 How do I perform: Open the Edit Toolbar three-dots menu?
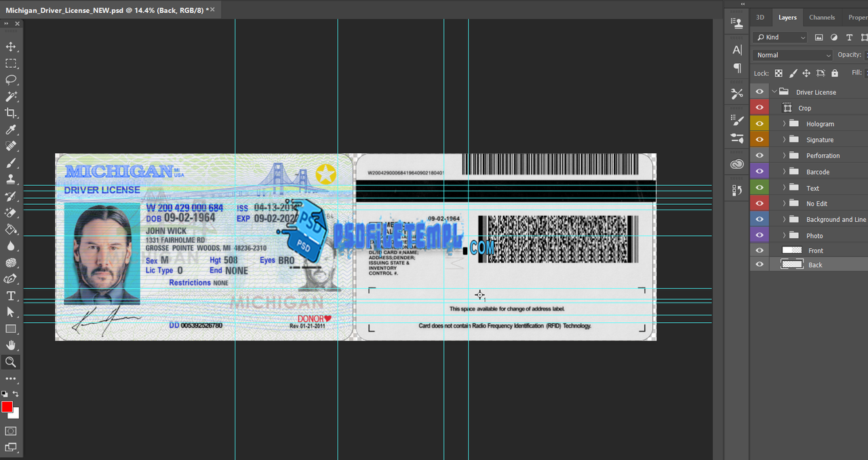click(11, 379)
